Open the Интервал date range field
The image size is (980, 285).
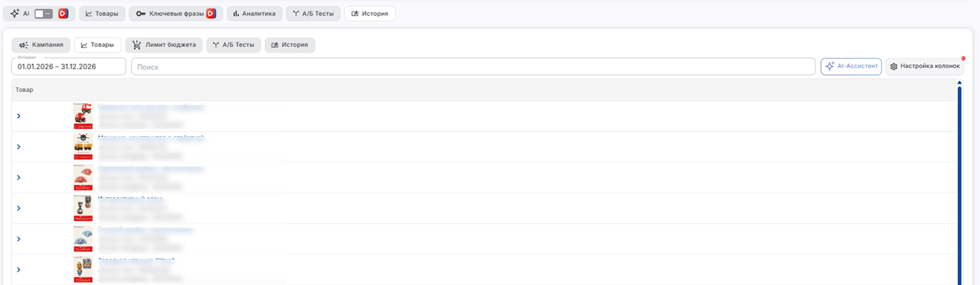[x=69, y=66]
